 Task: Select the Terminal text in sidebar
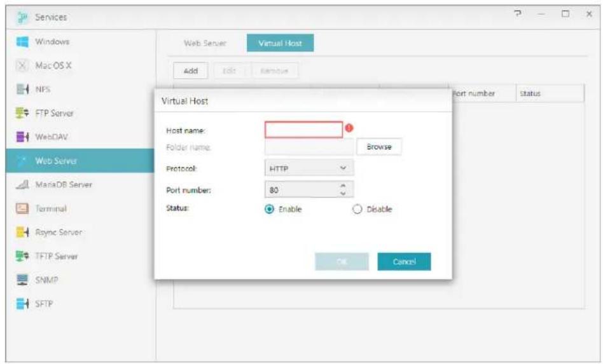pos(51,208)
